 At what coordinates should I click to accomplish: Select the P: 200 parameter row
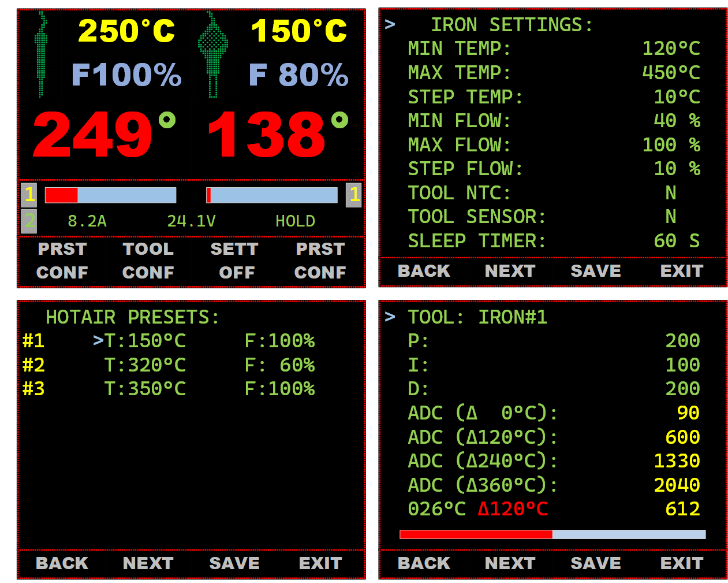[x=554, y=341]
